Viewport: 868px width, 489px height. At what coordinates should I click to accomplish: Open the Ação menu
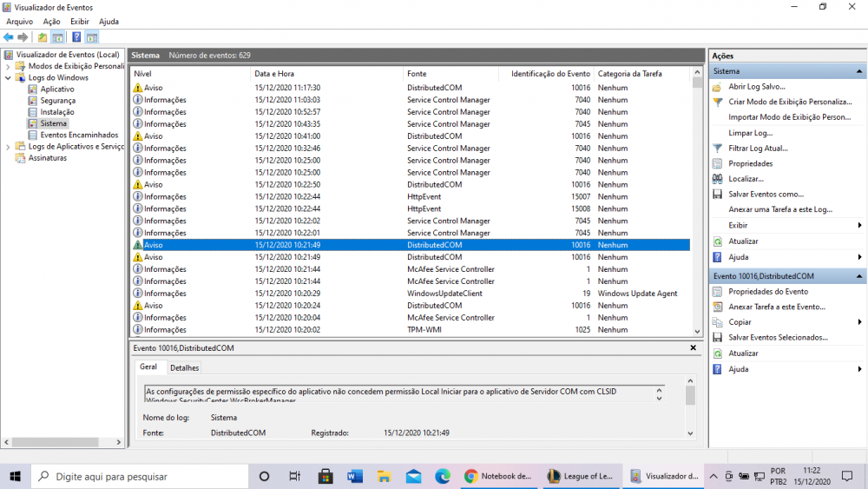[51, 21]
